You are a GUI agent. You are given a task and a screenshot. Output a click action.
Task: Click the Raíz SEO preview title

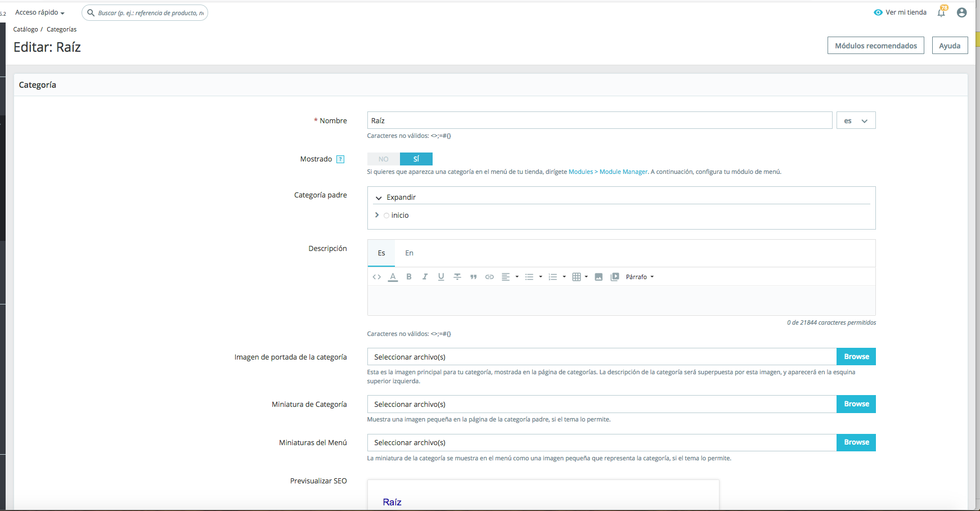coord(392,502)
